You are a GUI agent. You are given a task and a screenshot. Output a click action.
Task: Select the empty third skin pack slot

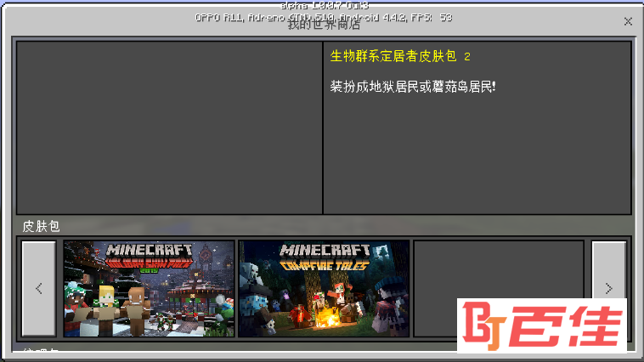pos(499,288)
